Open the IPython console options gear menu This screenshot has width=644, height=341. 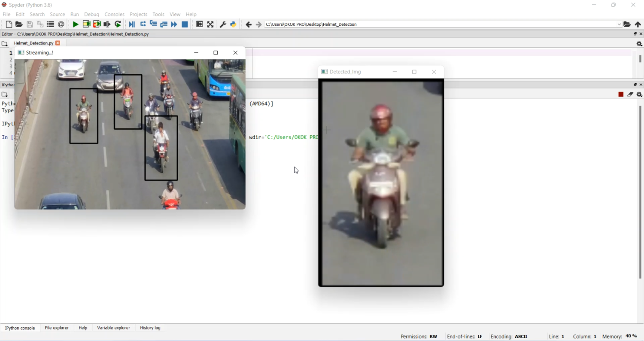point(639,94)
